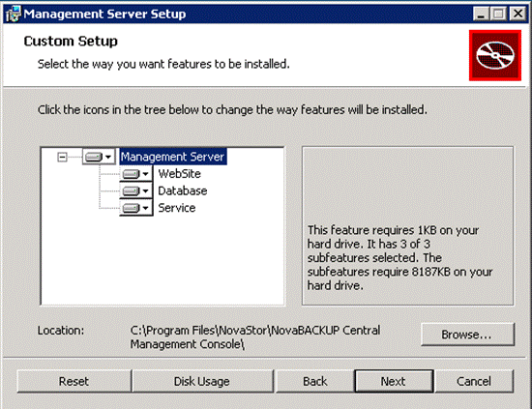Click the WebSite feature drive icon

point(131,174)
